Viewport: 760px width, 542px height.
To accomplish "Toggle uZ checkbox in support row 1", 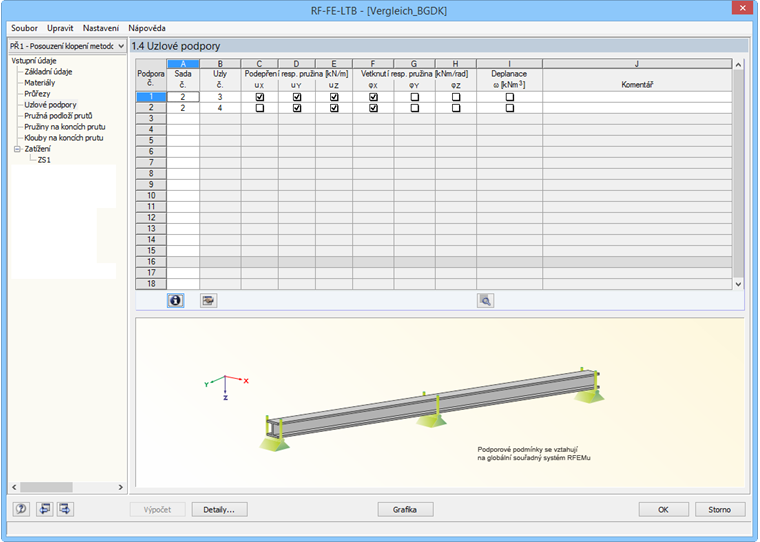I will (x=334, y=97).
